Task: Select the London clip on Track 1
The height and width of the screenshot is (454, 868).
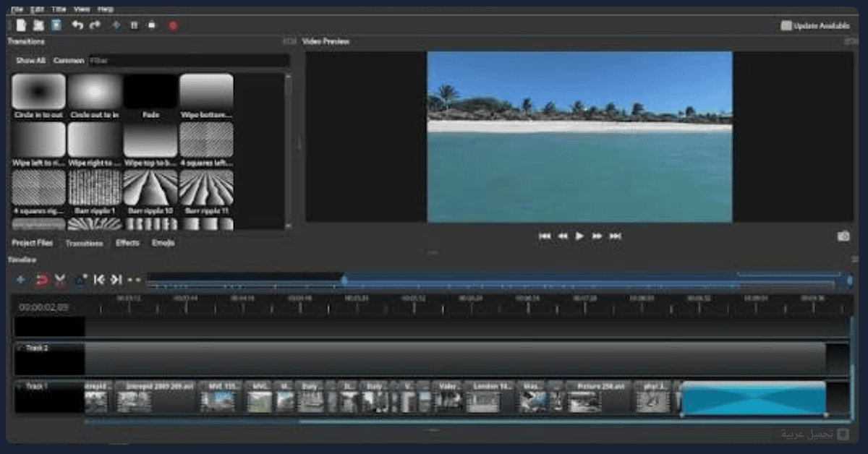Action: [x=490, y=397]
